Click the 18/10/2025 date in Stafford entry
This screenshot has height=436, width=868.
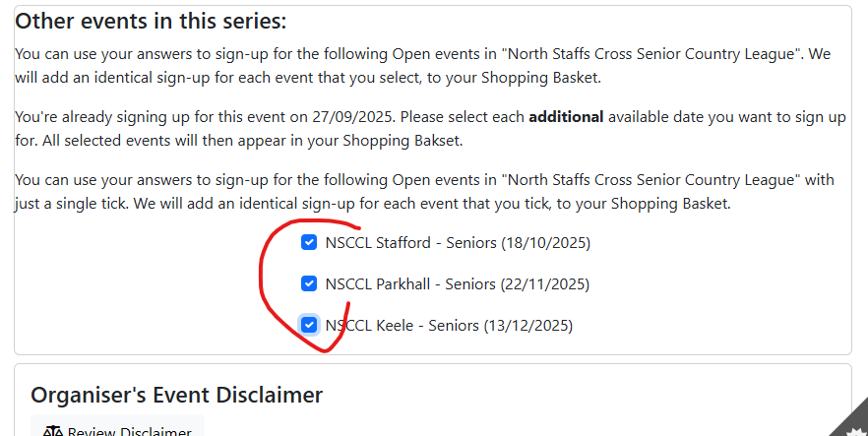tap(546, 243)
